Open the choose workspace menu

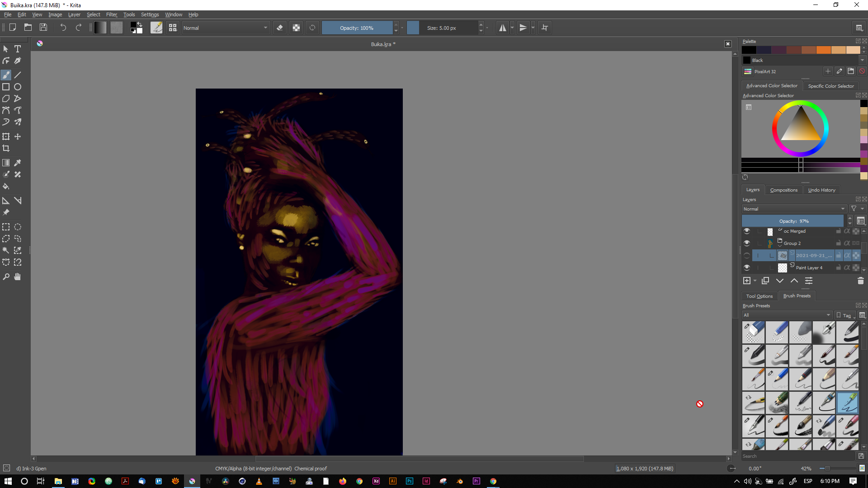(859, 28)
